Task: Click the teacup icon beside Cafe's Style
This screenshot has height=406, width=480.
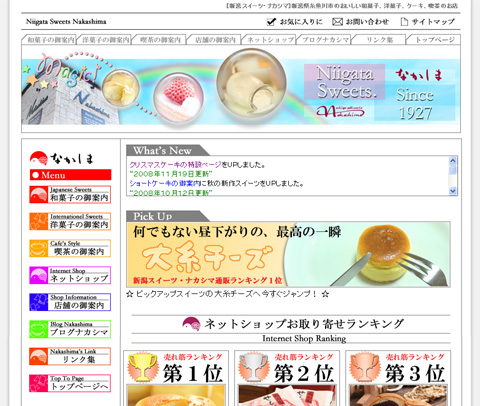Action: 39,248
